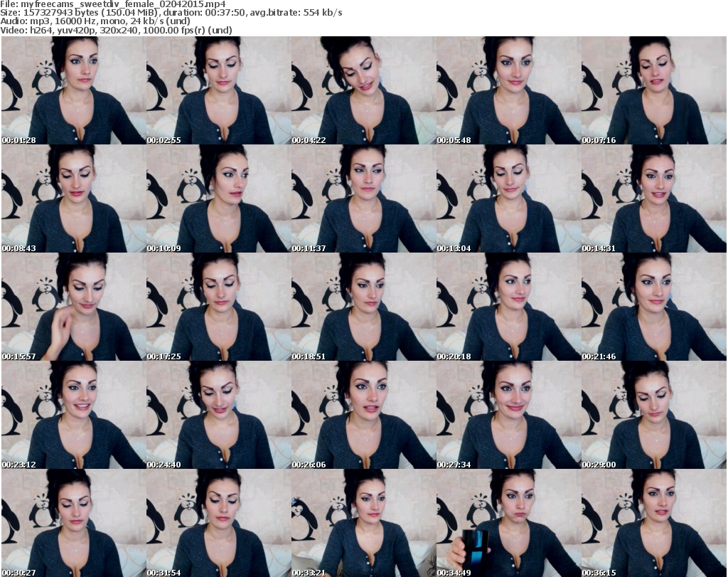Click the thumbnail at 00:30:27
728x577 pixels.
(x=74, y=523)
